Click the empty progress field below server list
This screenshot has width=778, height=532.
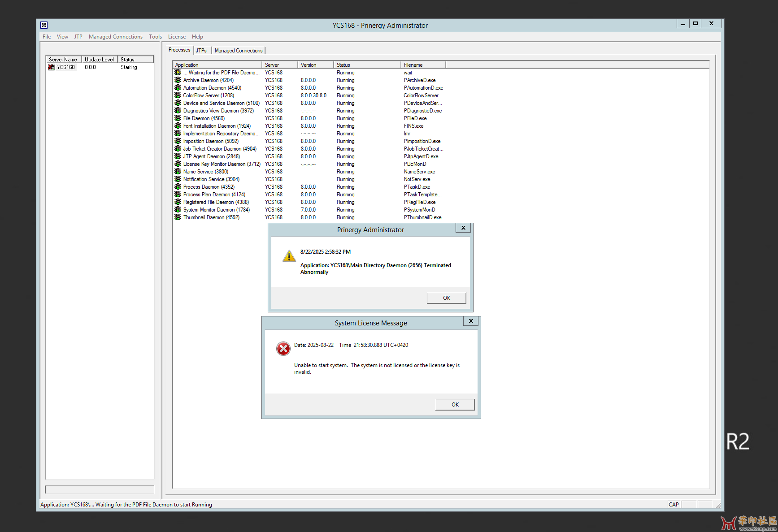point(100,490)
